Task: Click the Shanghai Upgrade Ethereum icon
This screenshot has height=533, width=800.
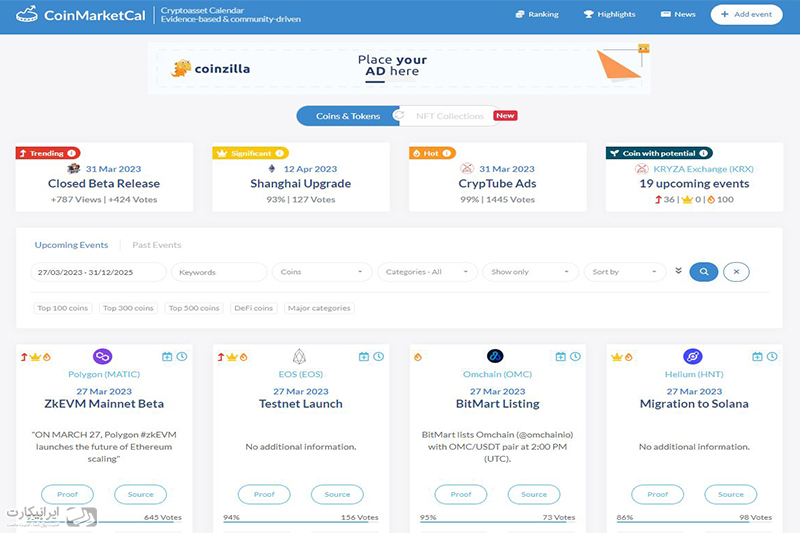Action: (272, 169)
